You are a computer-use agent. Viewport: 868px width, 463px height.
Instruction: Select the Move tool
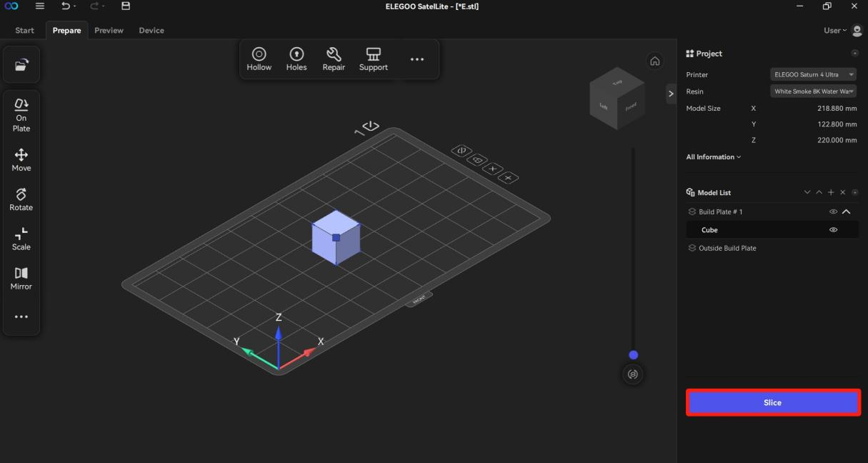click(21, 160)
